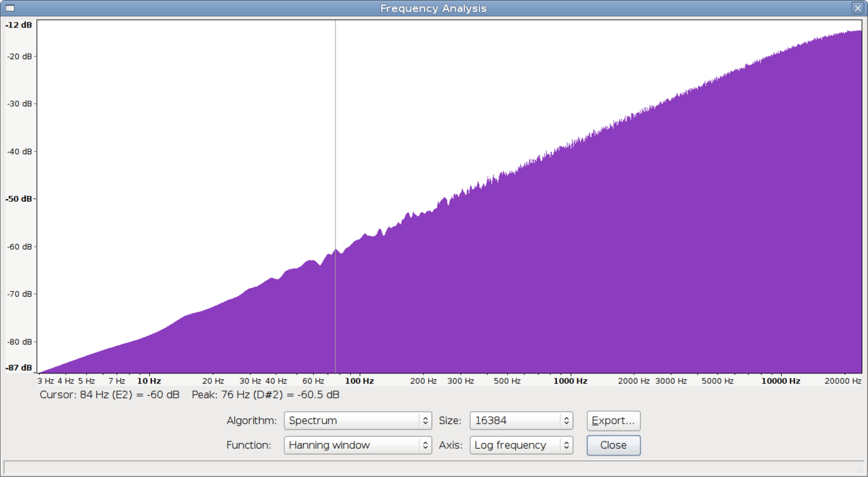Screen dimensions: 868x477
Task: Click the empty status bar at bottom
Action: pyautogui.click(x=434, y=468)
